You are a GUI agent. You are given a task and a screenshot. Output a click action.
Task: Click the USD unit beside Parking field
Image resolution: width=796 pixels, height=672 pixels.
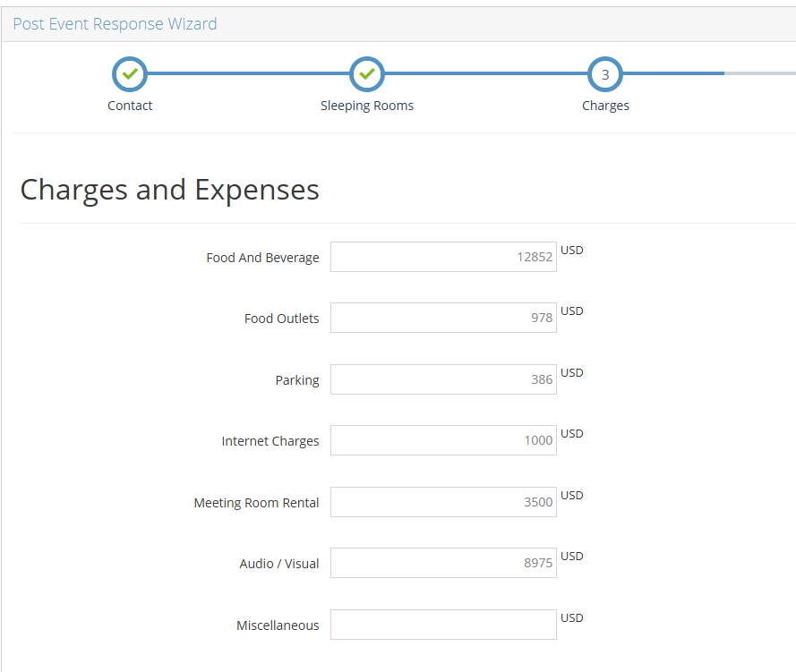tap(571, 373)
